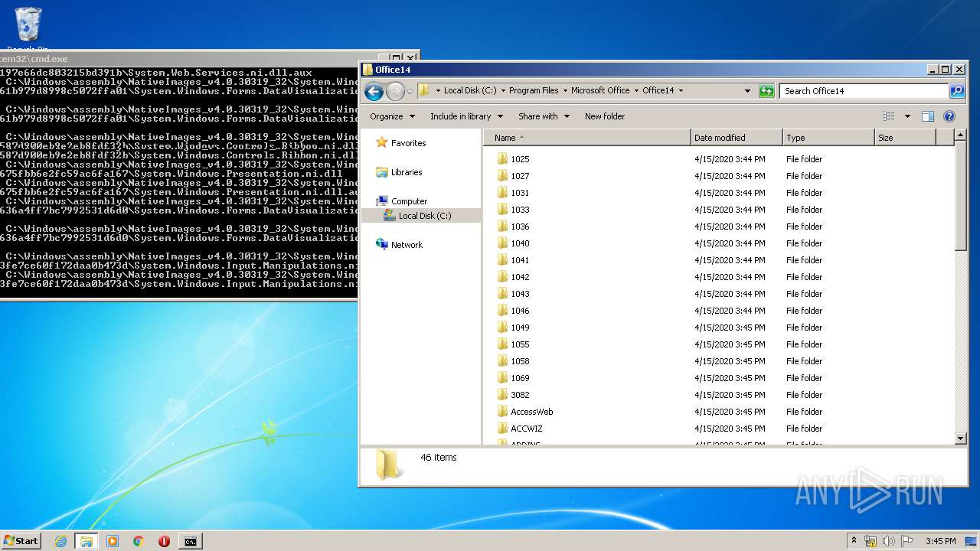Select the 1040 folder icon

coord(502,243)
